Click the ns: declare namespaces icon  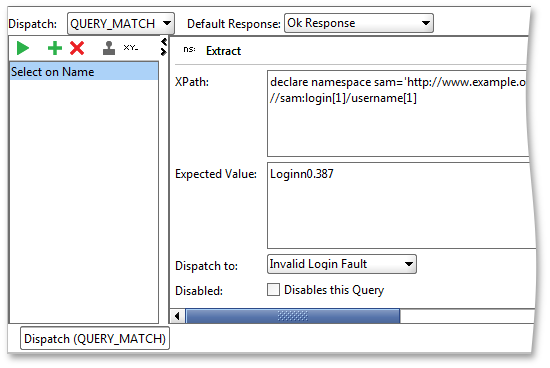coord(189,49)
